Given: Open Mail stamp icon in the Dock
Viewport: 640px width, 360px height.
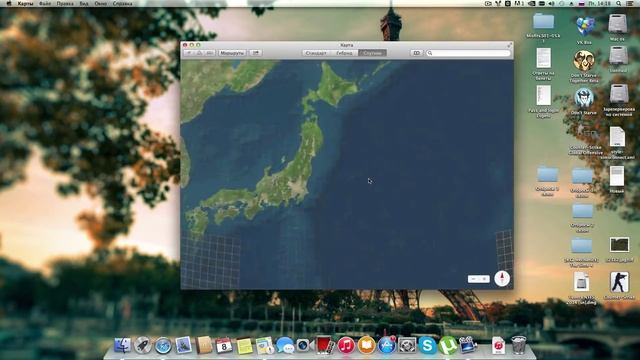Looking at the screenshot, I should 183,345.
